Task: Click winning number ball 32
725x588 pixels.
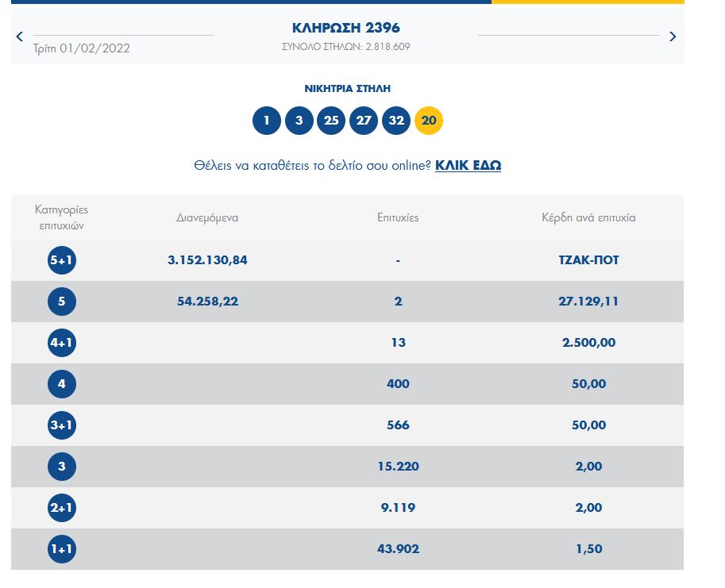Action: coord(396,121)
